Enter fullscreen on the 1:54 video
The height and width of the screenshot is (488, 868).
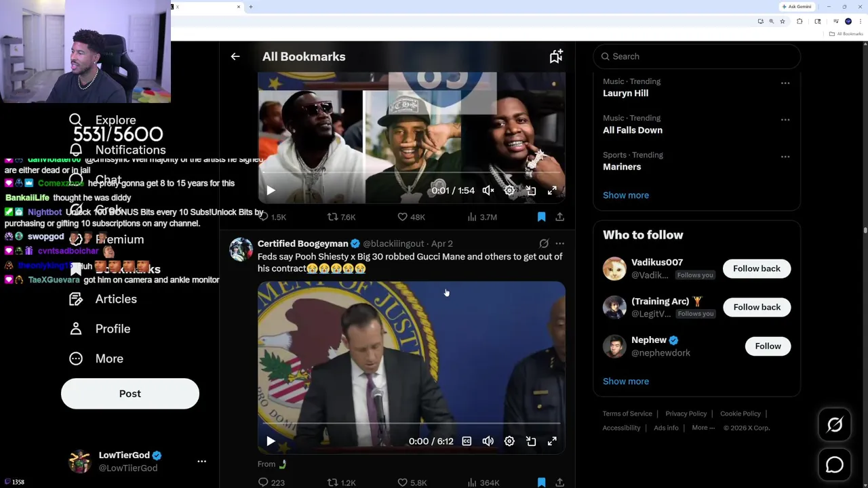point(552,190)
